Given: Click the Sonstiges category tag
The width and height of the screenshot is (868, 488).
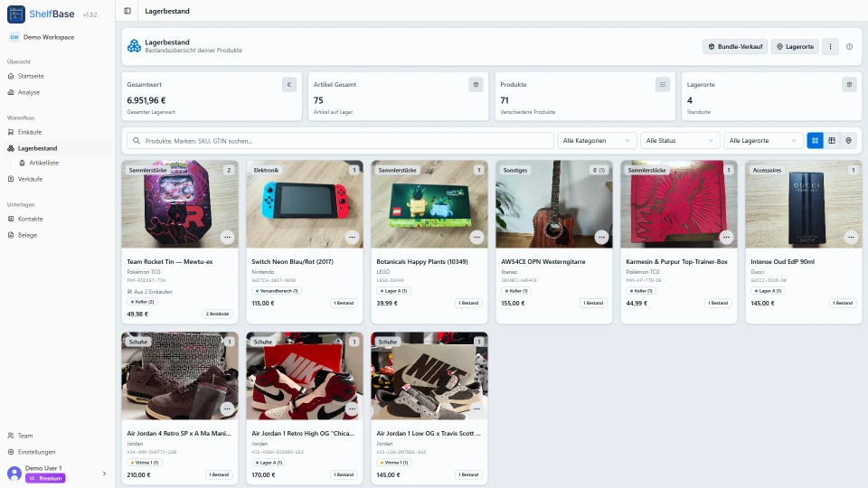Looking at the screenshot, I should [x=514, y=171].
